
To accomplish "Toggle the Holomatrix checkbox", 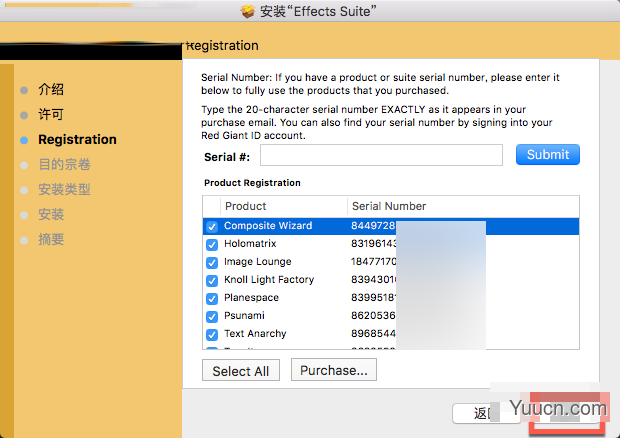I will (212, 245).
